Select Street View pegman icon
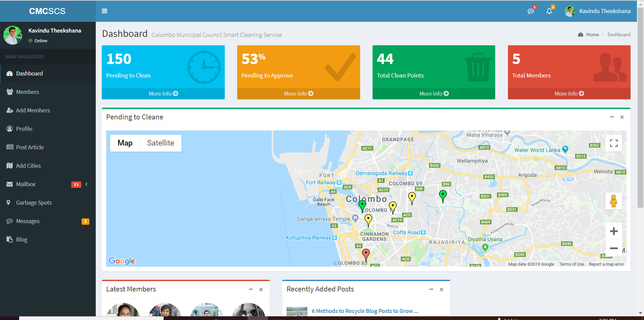This screenshot has width=644, height=320. pyautogui.click(x=614, y=201)
